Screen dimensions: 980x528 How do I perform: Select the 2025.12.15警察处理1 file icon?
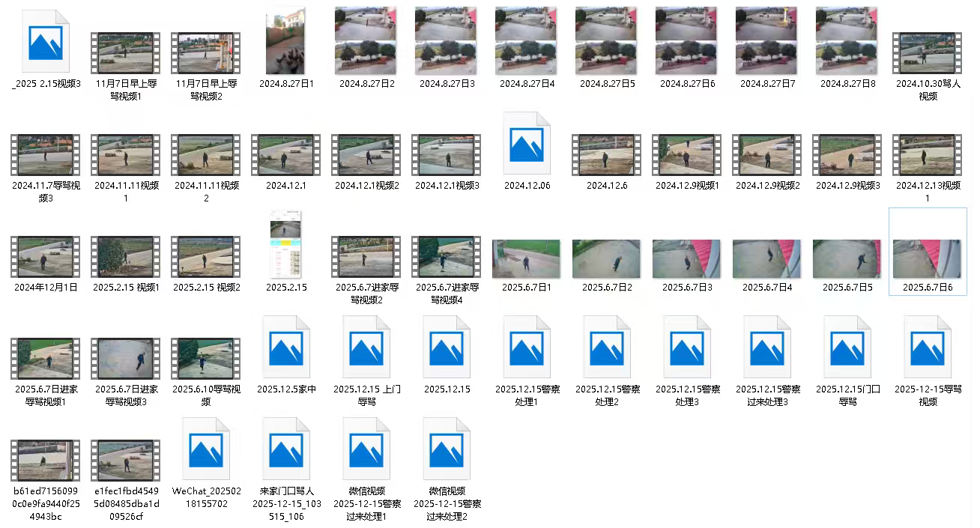click(x=527, y=348)
